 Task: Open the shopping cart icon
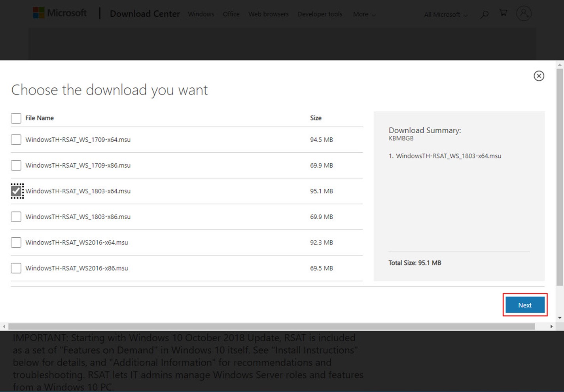(503, 13)
